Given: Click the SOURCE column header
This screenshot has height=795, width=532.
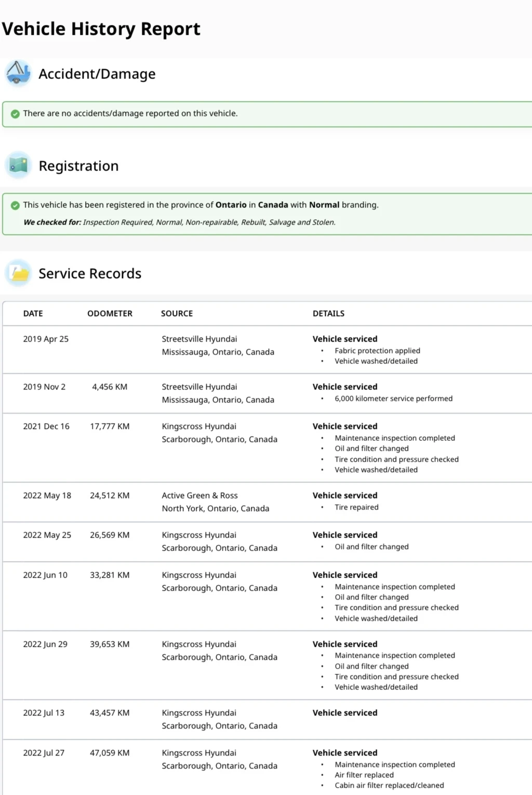Looking at the screenshot, I should coord(177,314).
